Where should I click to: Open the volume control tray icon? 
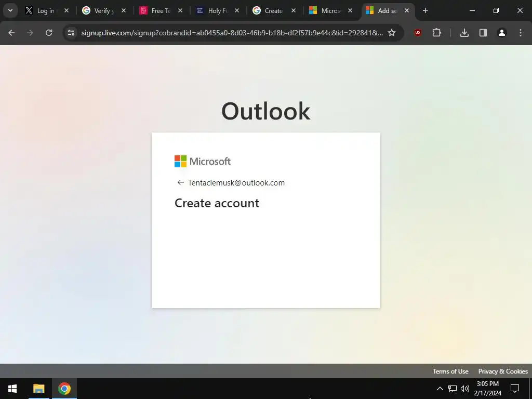tap(465, 389)
